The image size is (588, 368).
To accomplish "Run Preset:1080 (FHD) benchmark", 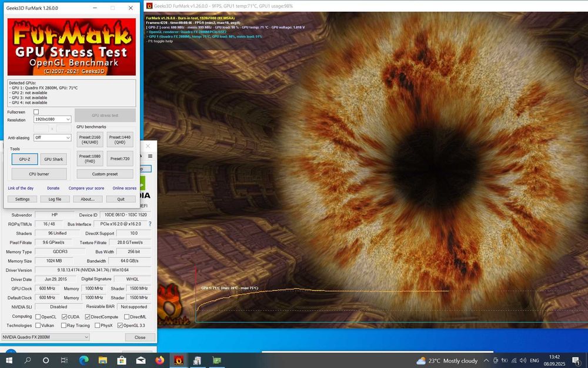I will coord(90,158).
